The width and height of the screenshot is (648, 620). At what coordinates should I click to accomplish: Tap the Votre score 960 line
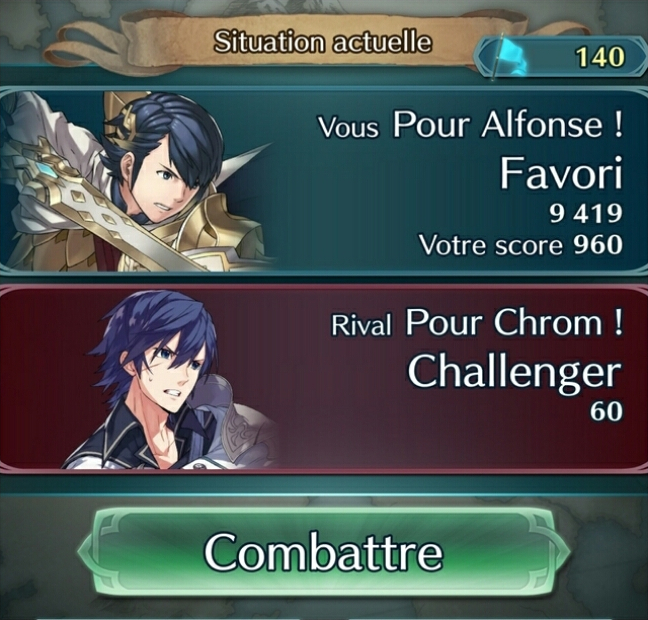click(520, 245)
